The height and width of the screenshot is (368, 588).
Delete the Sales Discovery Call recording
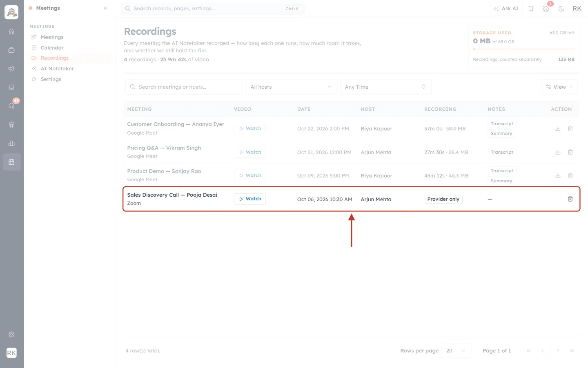click(570, 199)
